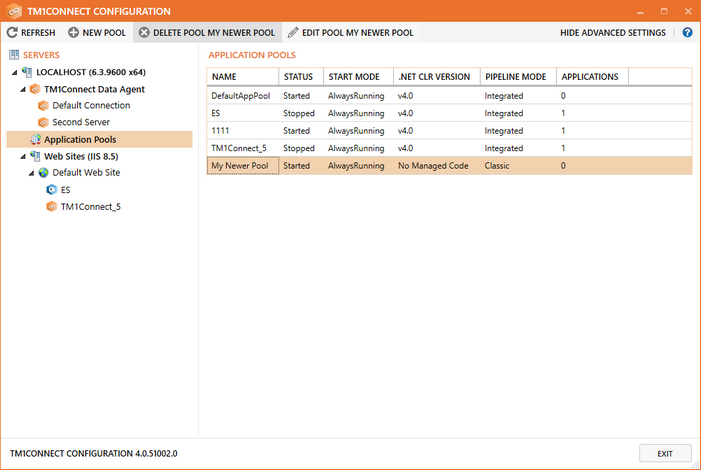The height and width of the screenshot is (470, 701).
Task: Click the LOCALHOST (6.3.9600 x64) label
Action: click(91, 72)
